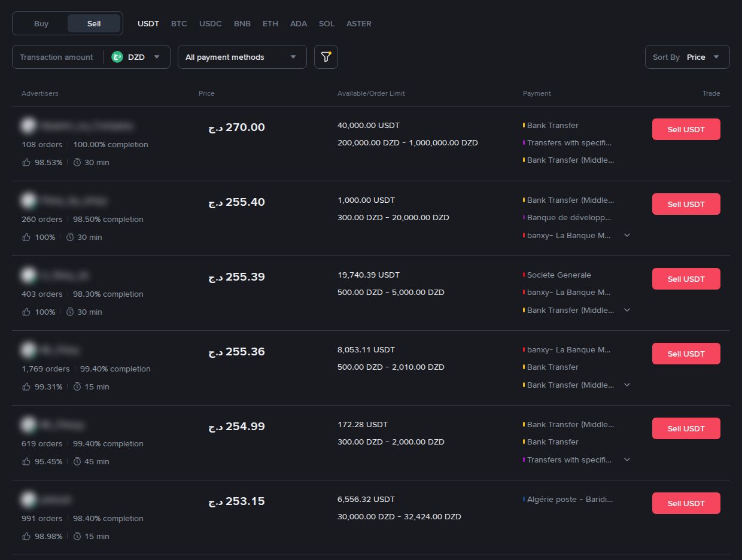
Task: Choose the ETH crypto tab
Action: point(270,24)
